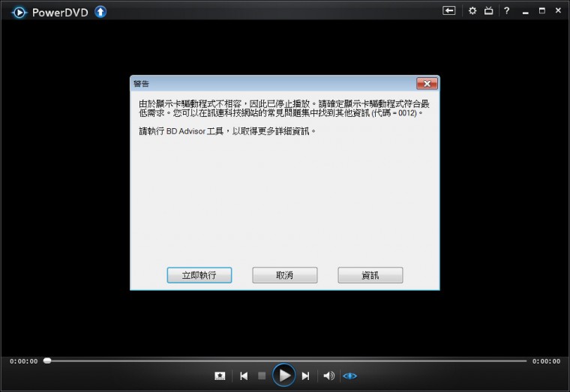
Task: Minimize the PowerDVD window
Action: point(525,12)
